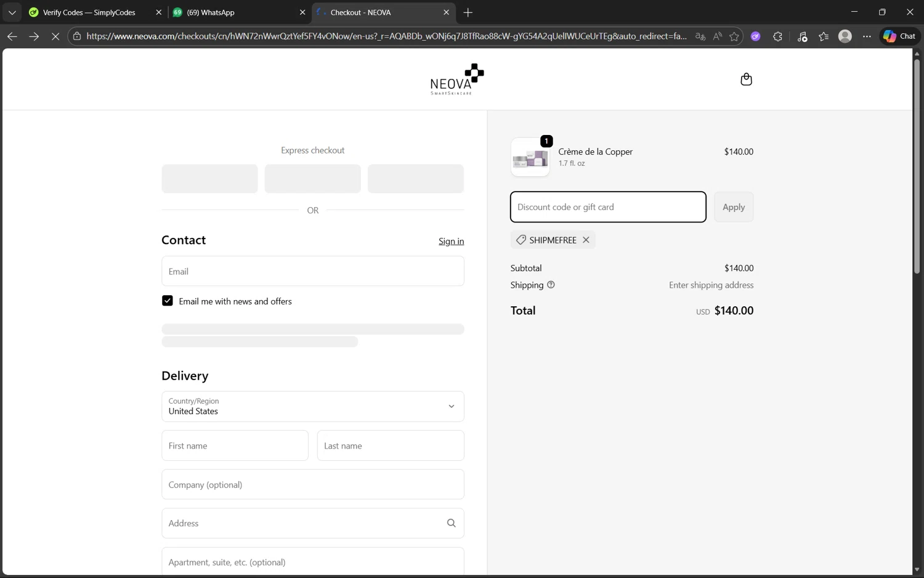Image resolution: width=924 pixels, height=578 pixels.
Task: Click the Address input field
Action: 313,523
